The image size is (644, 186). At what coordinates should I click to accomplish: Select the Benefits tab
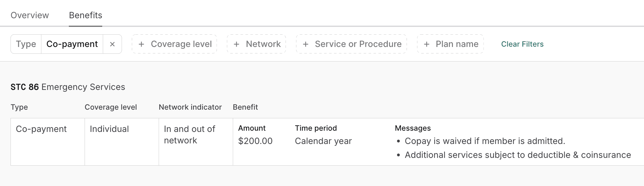click(86, 15)
